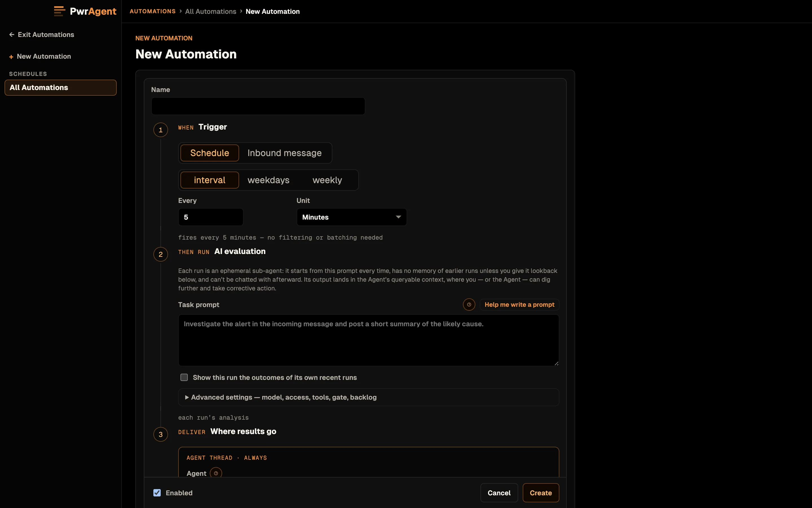Toggle the Enabled checkbox

coord(157,493)
